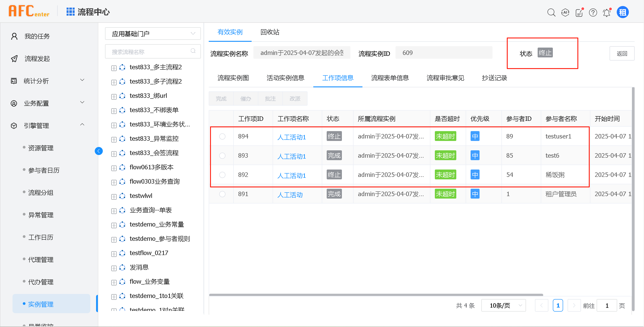This screenshot has height=327, width=644.
Task: Switch to the 流程实例图 tab
Action: click(233, 78)
